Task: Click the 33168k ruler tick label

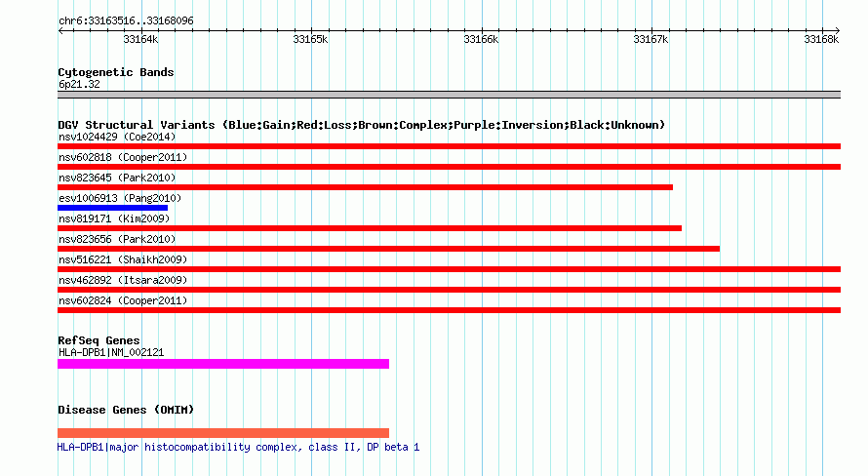Action: pos(821,39)
